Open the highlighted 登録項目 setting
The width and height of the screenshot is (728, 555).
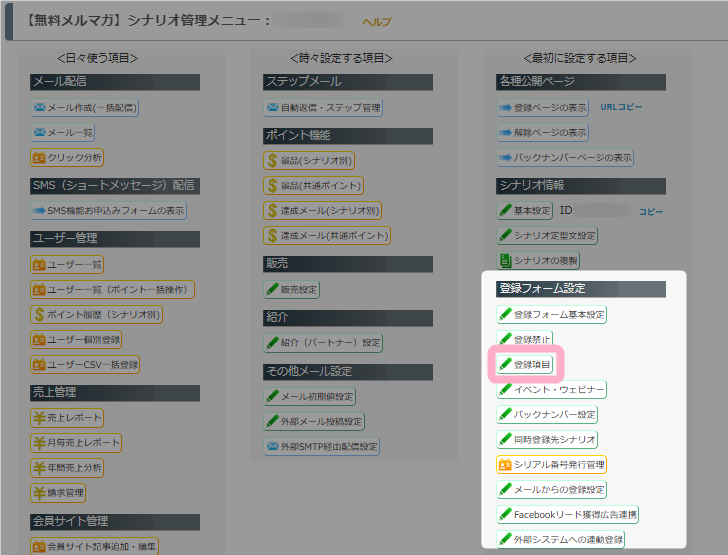click(525, 364)
